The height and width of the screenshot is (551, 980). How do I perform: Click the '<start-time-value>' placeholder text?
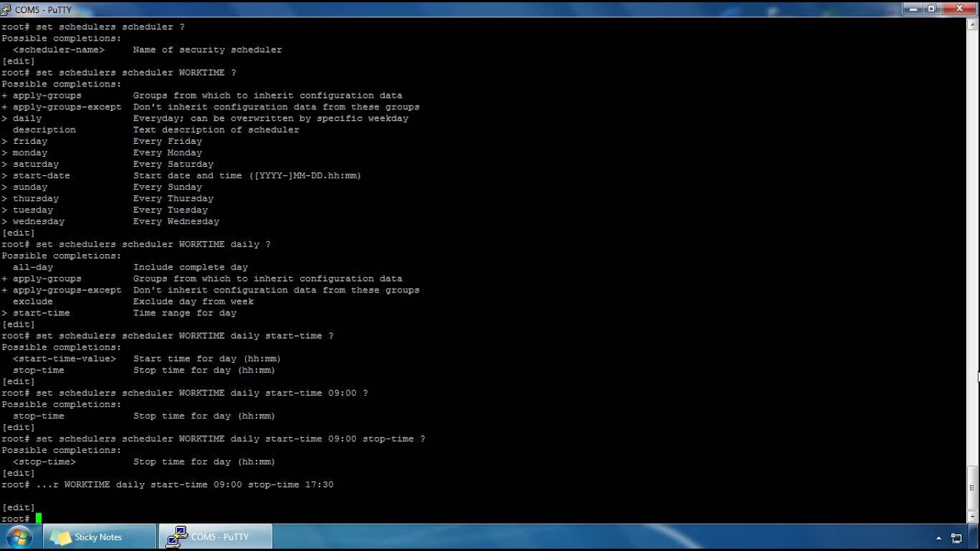pyautogui.click(x=64, y=359)
